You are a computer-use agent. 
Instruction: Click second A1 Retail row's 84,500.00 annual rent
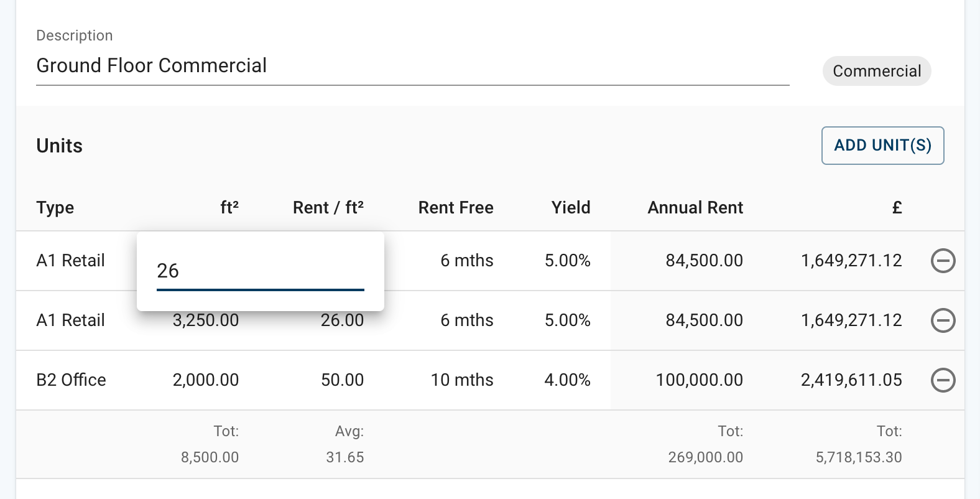(x=705, y=320)
